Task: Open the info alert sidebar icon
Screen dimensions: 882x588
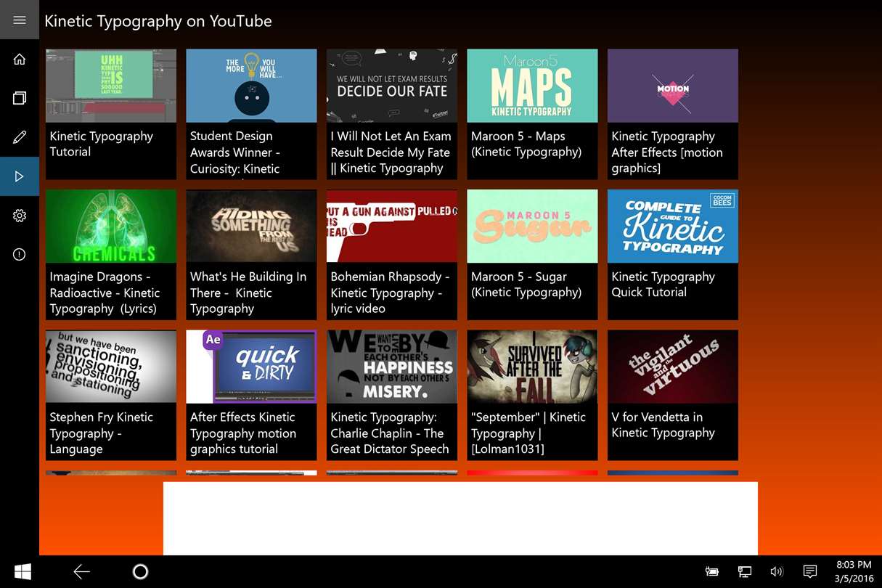Action: tap(20, 255)
